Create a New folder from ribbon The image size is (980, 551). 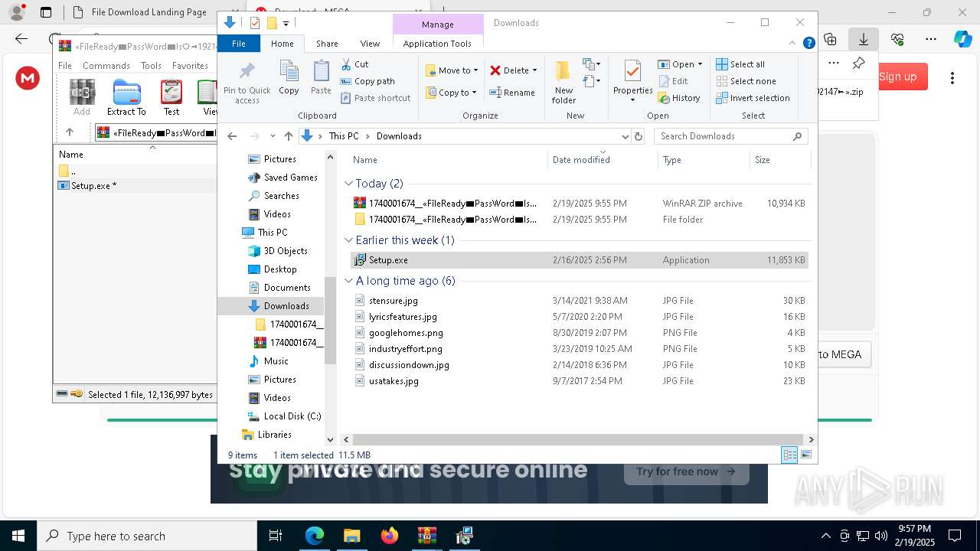point(563,82)
